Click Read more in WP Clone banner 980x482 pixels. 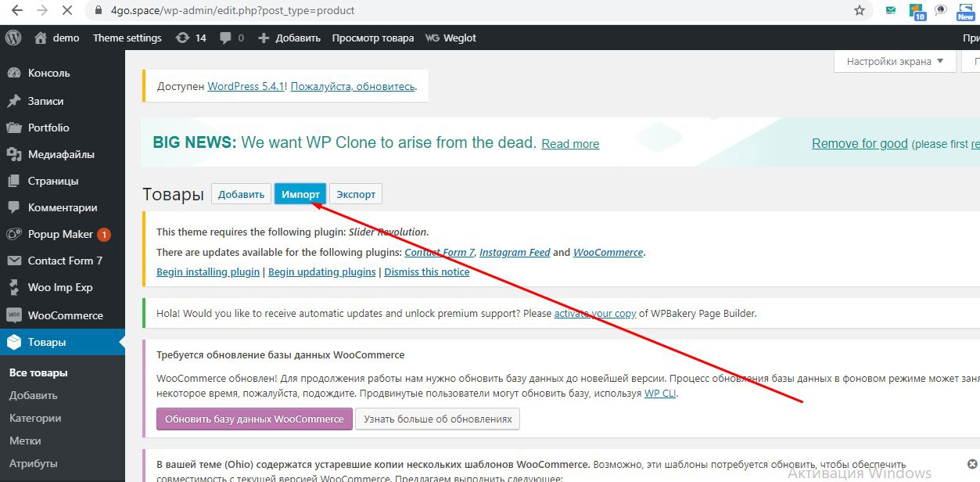tap(570, 143)
